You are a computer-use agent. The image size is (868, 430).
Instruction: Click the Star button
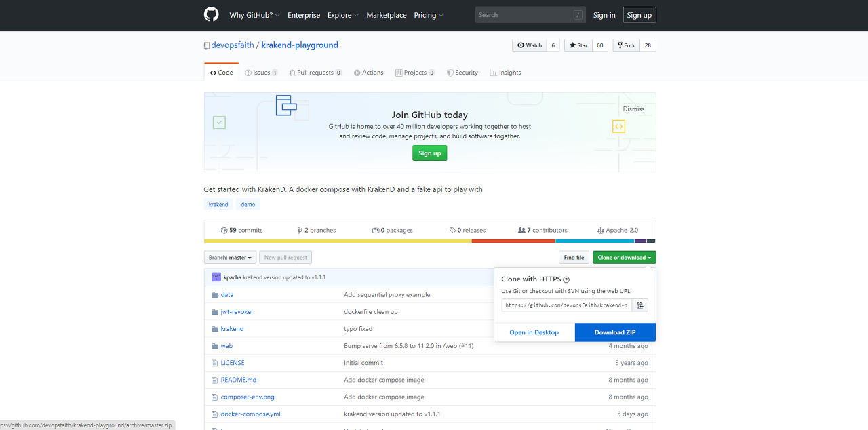[578, 45]
